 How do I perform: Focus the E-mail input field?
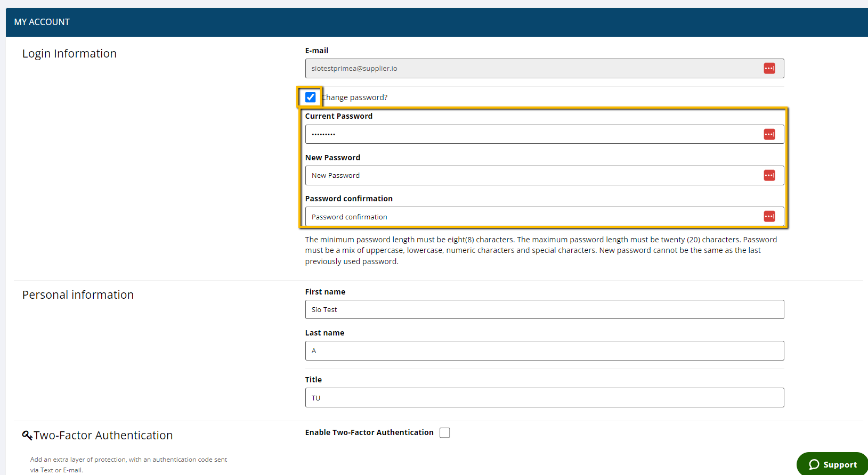tap(533, 69)
